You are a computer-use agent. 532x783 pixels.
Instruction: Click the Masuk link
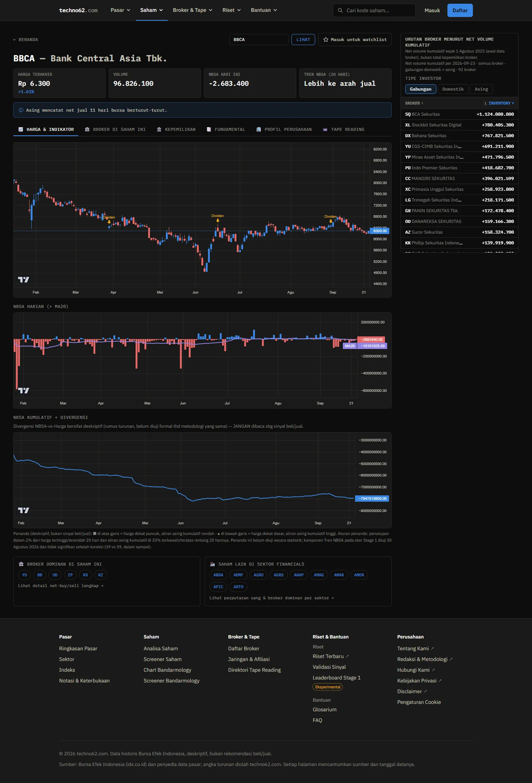click(432, 10)
